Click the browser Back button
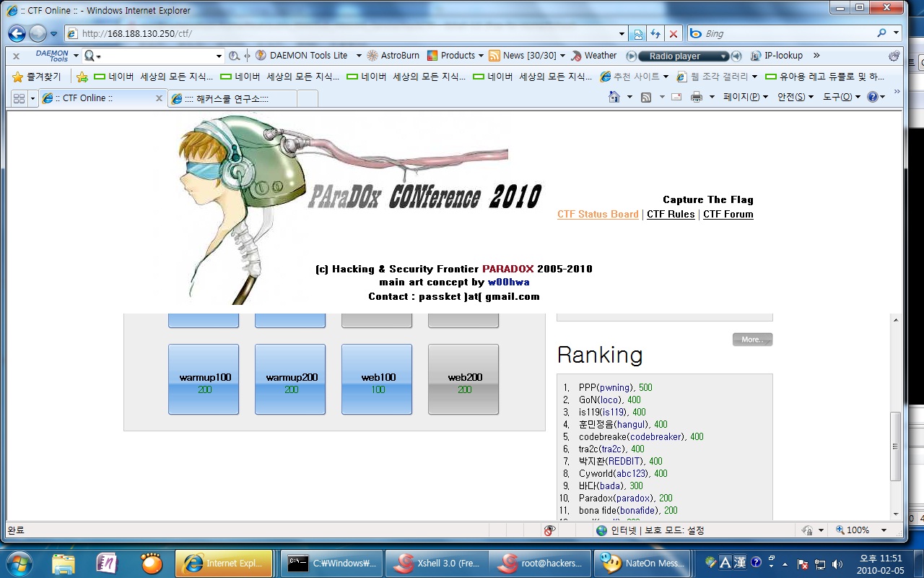924x578 pixels. coord(17,33)
